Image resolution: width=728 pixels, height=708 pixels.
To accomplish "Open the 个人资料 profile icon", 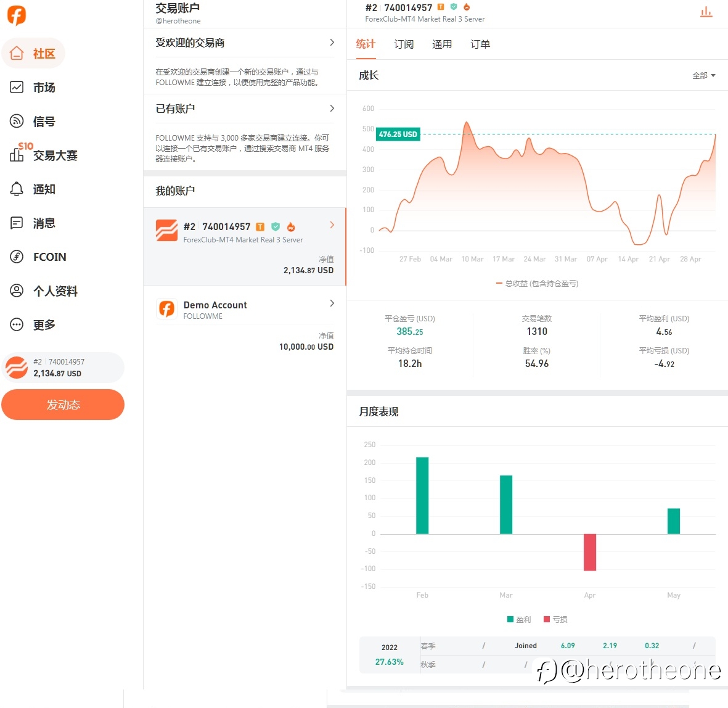I will [17, 291].
